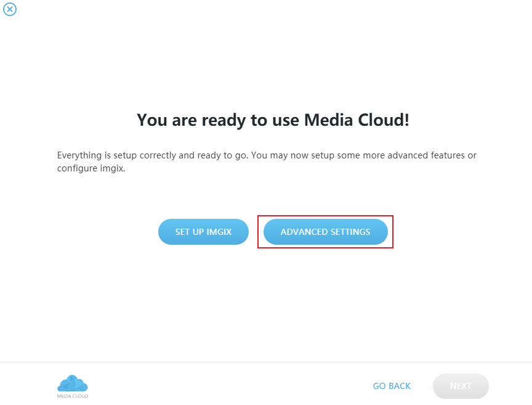532x405 pixels.
Task: Click the Media Cloud logo icon
Action: (x=73, y=387)
